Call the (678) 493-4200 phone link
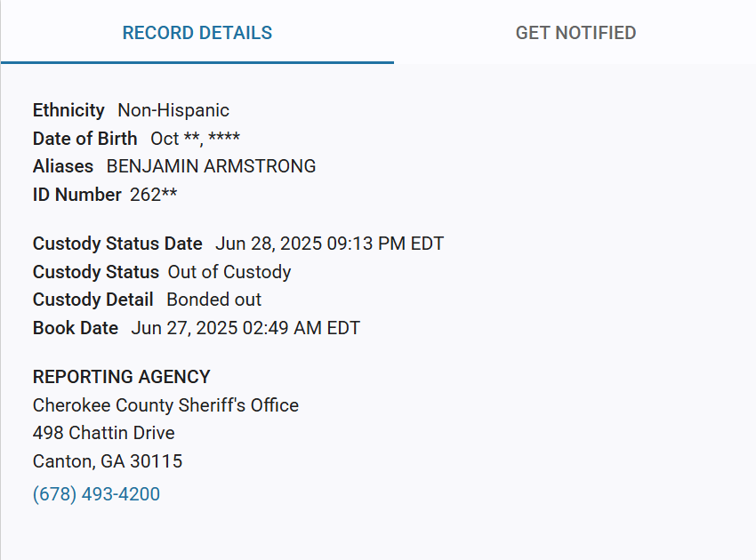The width and height of the screenshot is (756, 560). 96,494
